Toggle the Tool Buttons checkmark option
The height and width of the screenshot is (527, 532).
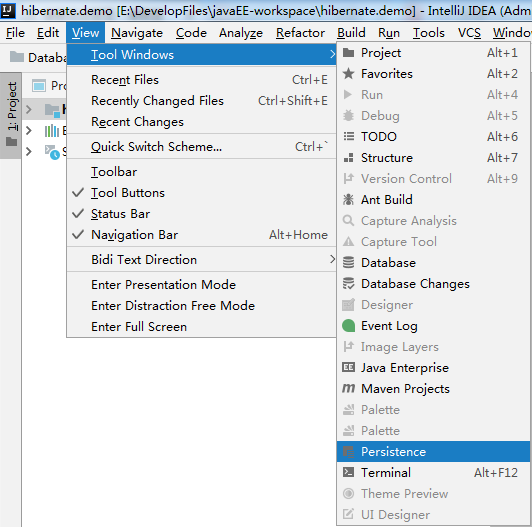[201, 193]
